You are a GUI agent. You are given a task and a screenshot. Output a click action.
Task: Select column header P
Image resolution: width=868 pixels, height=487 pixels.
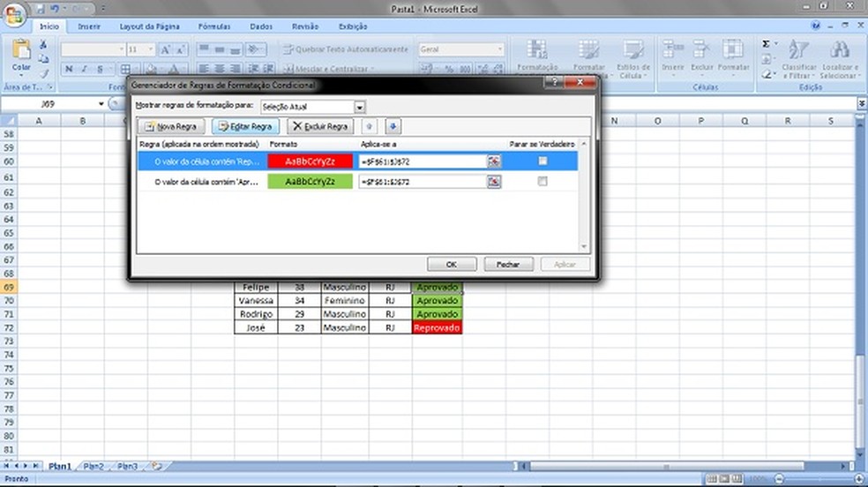(700, 121)
